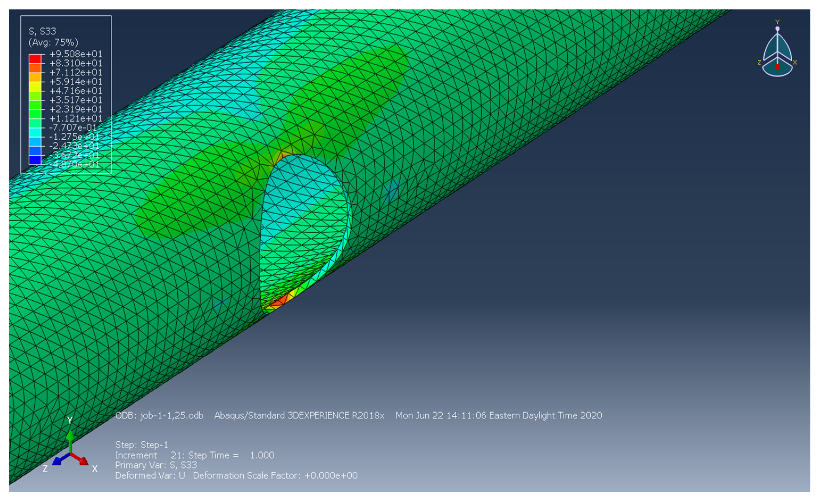This screenshot has height=504, width=821.
Task: Click the X axis label on view compass
Action: tap(795, 62)
